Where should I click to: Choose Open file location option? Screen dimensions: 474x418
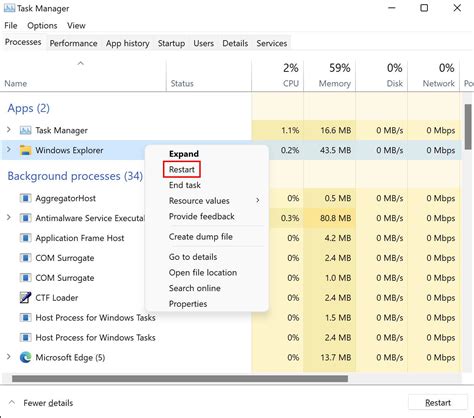(x=203, y=273)
